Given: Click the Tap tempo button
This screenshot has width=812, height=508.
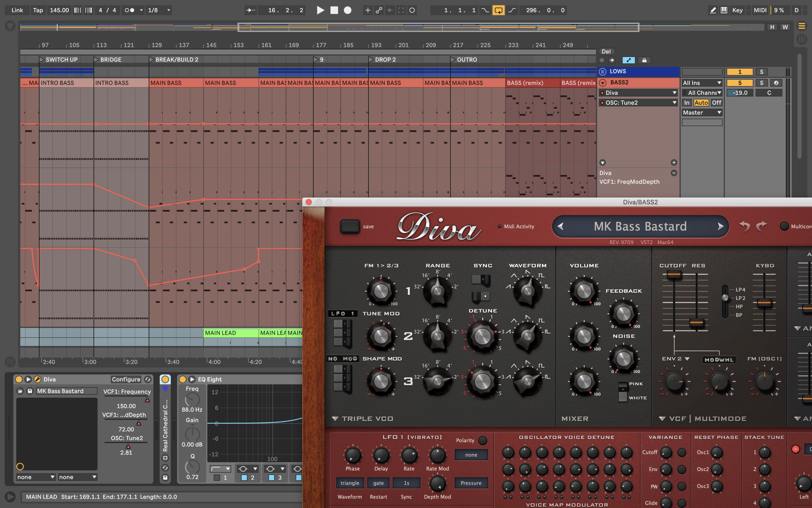Looking at the screenshot, I should pos(38,10).
